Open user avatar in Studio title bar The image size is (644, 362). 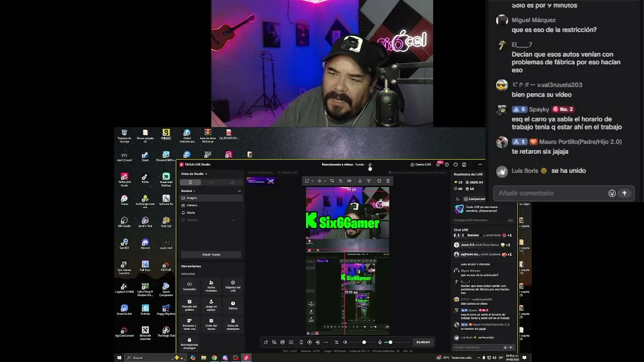pos(464,164)
